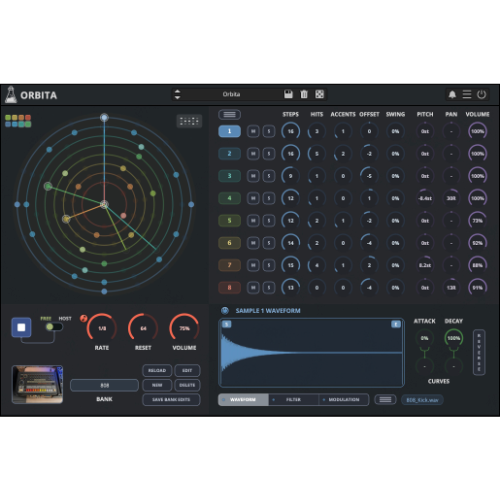The image size is (500, 500).
Task: Save the preset with the floppy disk icon
Action: click(x=288, y=94)
